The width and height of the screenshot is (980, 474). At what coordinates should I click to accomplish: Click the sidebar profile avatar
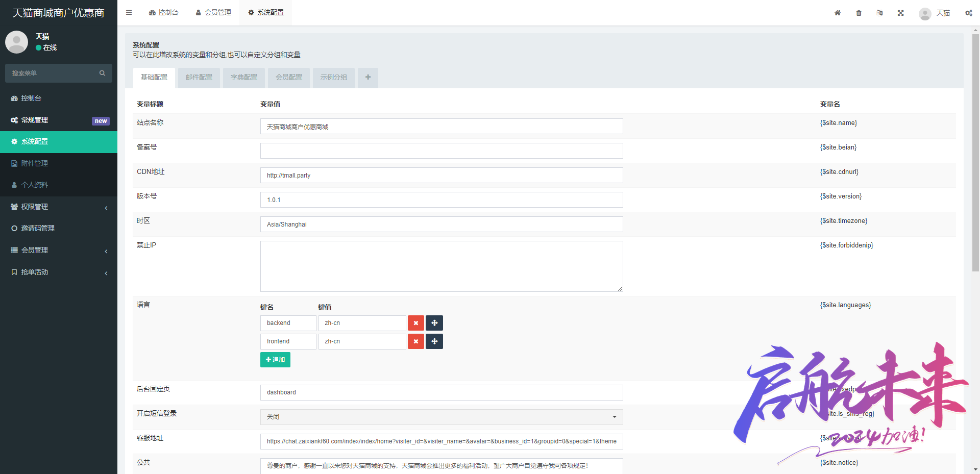16,42
